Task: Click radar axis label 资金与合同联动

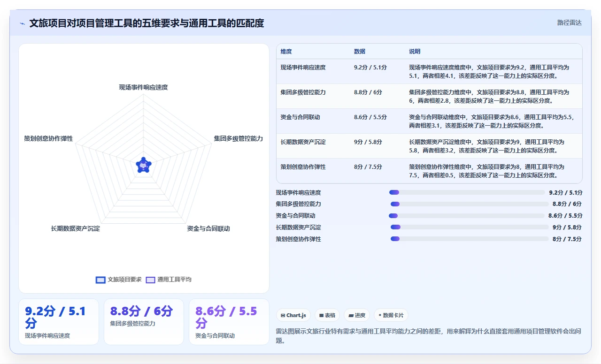Action: coord(208,228)
